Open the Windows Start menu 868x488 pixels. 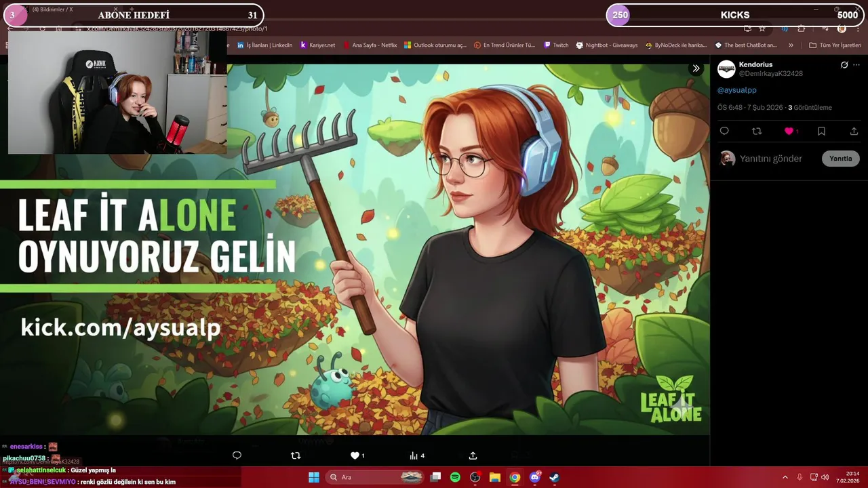coord(314,477)
